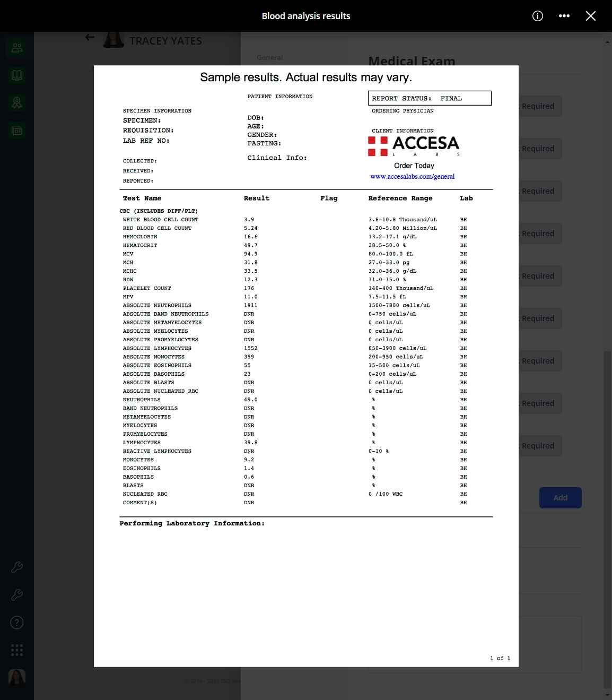The width and height of the screenshot is (612, 700).
Task: Click the platelet count result '176'
Action: [x=249, y=288]
